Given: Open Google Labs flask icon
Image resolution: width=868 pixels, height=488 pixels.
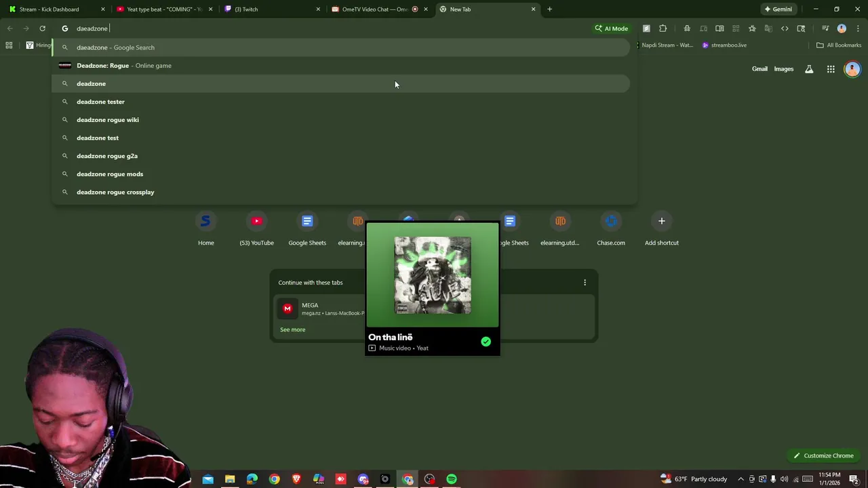Looking at the screenshot, I should (x=809, y=69).
